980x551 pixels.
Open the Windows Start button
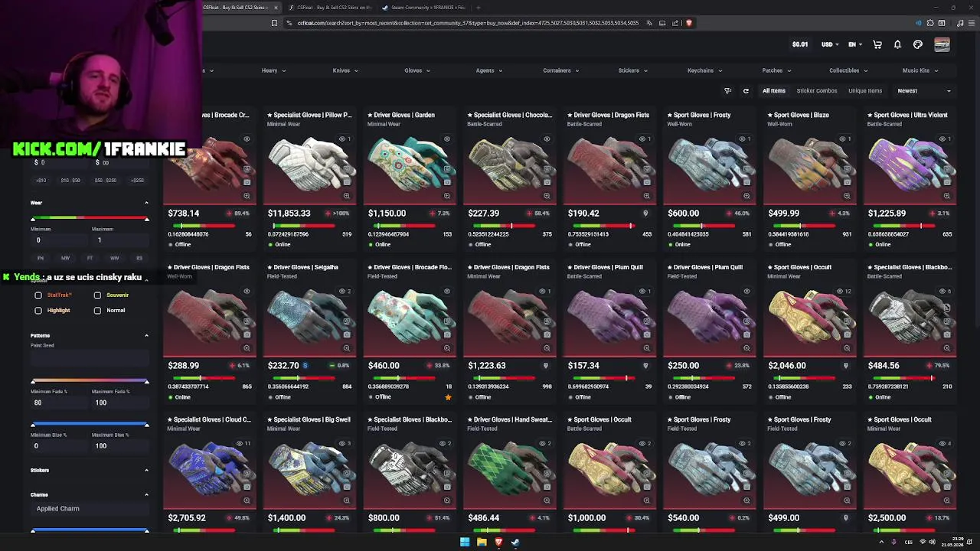(x=464, y=543)
